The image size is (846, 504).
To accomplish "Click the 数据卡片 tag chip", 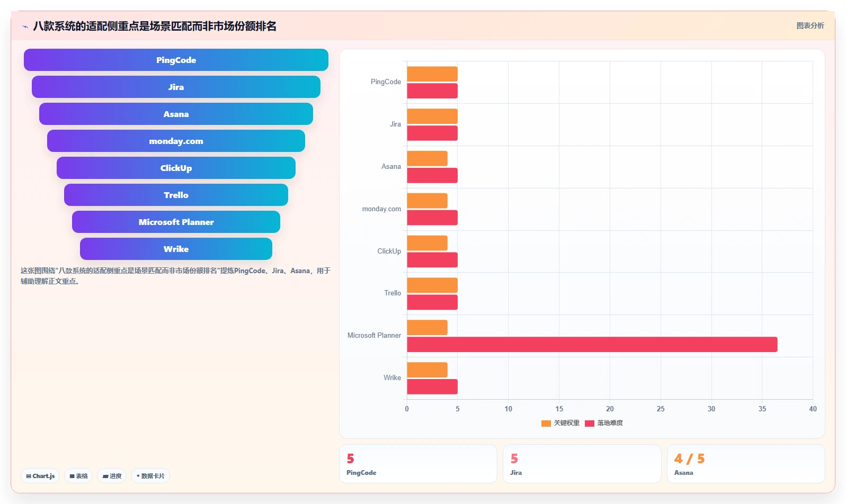I will (150, 476).
